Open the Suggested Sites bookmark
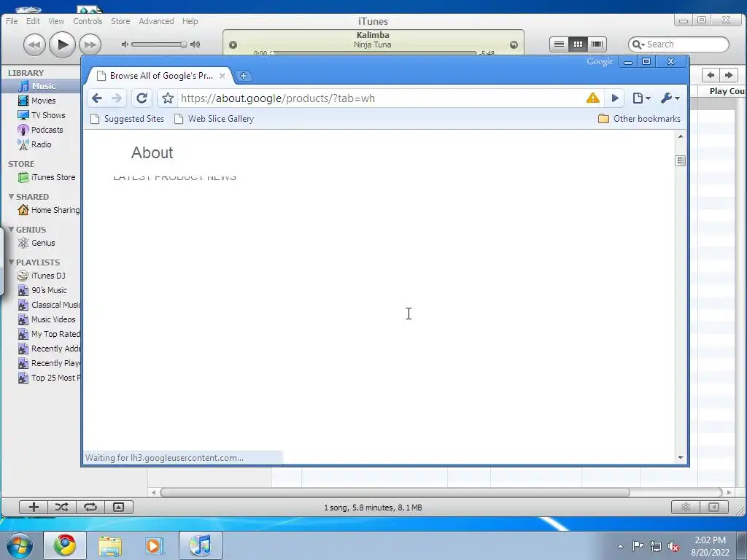 pyautogui.click(x=127, y=119)
